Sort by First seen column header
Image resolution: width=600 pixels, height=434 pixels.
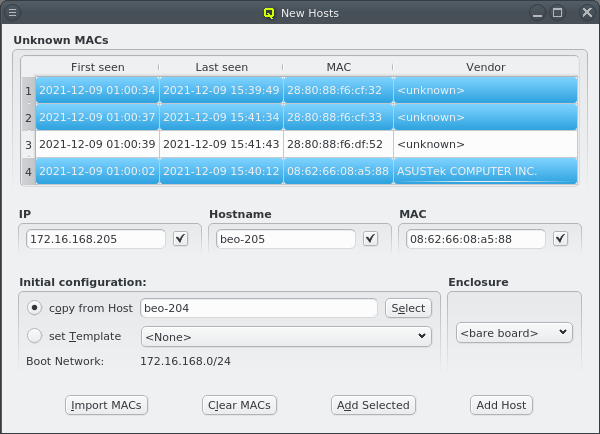[98, 67]
